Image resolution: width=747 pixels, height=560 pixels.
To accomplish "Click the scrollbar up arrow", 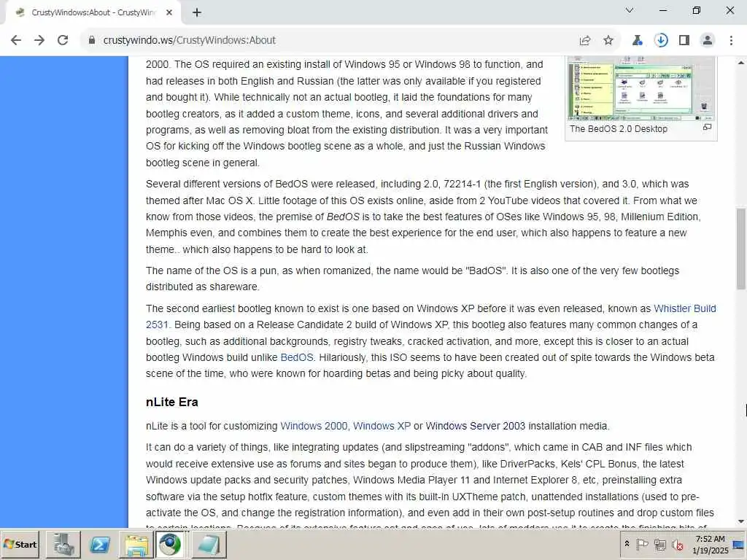I will (741, 63).
